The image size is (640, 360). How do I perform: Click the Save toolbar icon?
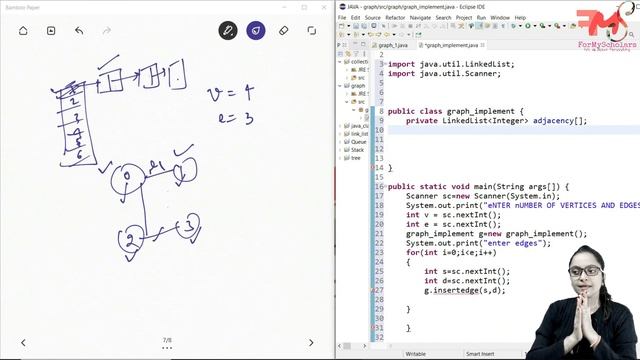click(x=356, y=26)
